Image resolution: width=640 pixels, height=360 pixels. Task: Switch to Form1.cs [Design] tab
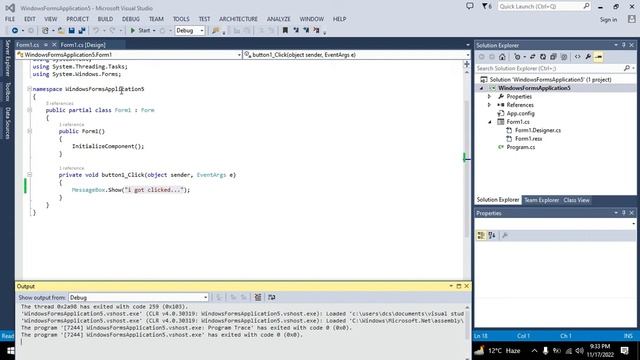(x=83, y=45)
